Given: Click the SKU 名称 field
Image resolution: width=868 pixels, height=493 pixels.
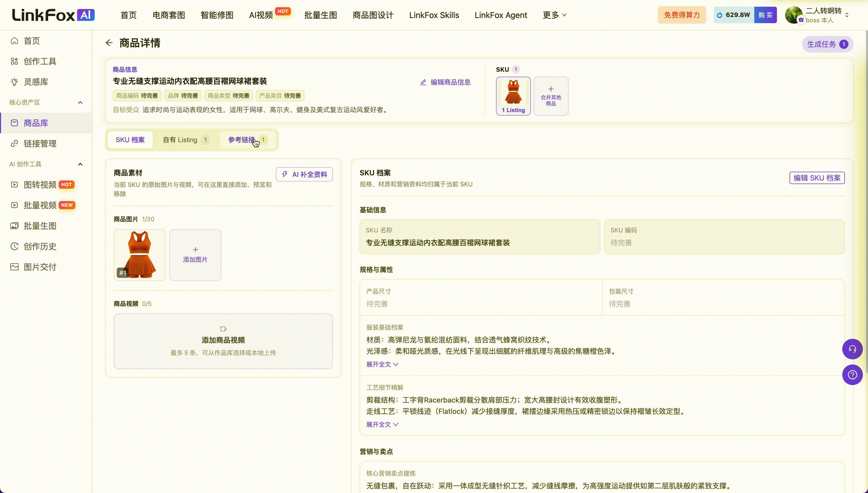Looking at the screenshot, I should tap(480, 237).
